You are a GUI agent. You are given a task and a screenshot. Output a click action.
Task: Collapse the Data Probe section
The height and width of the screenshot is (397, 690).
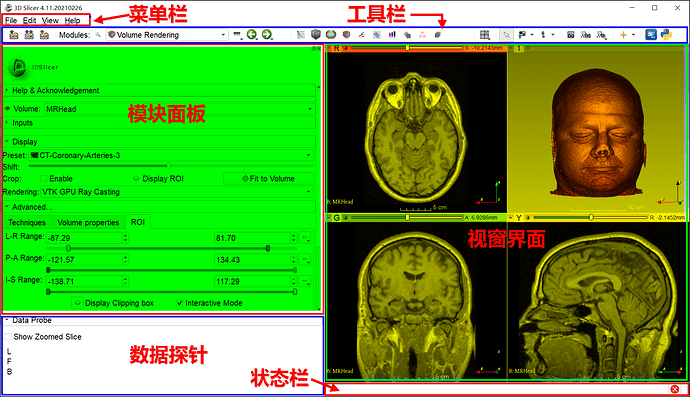pos(163,321)
